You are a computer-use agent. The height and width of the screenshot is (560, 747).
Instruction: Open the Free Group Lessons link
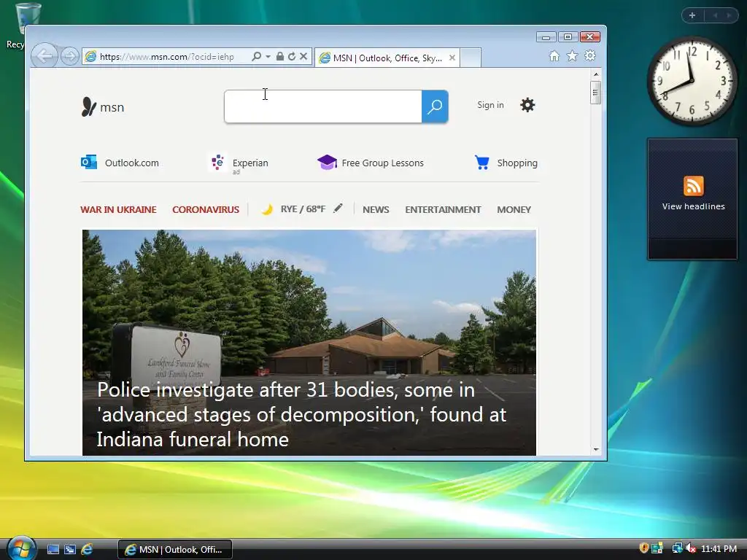click(382, 163)
